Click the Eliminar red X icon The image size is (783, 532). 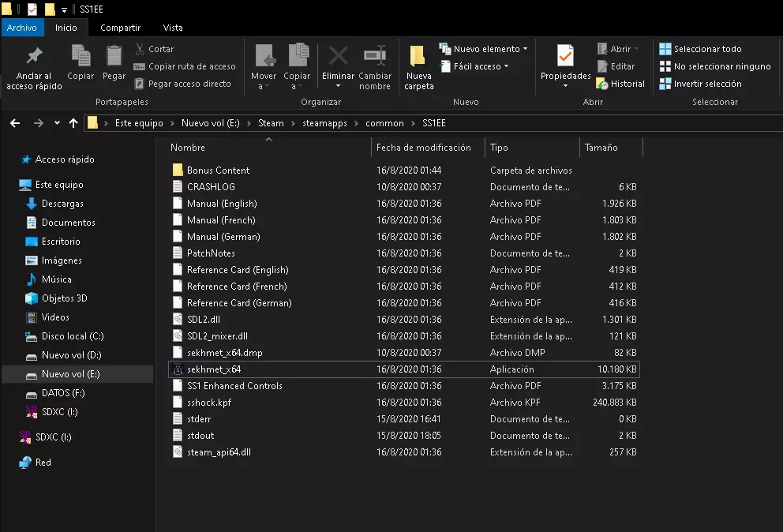[x=338, y=56]
